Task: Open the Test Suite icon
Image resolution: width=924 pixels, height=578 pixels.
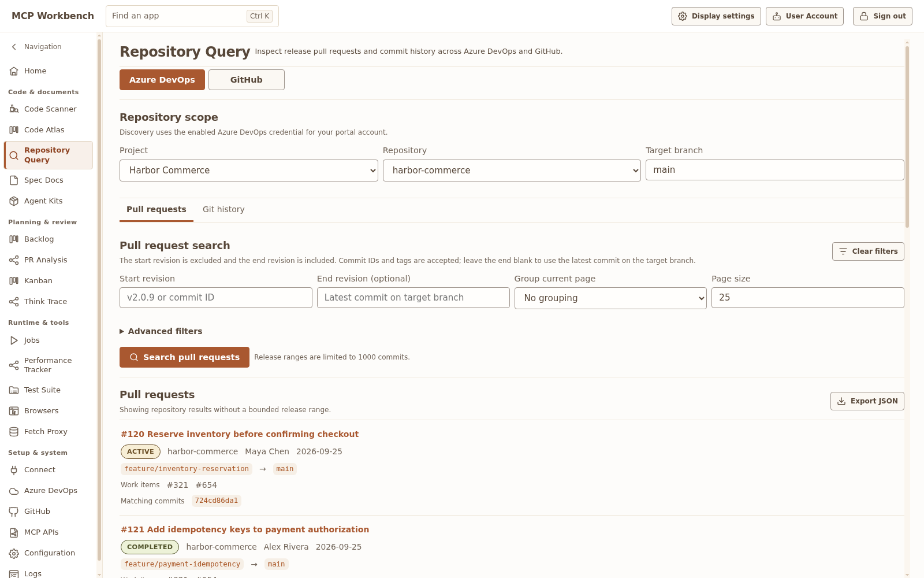Action: click(x=14, y=390)
